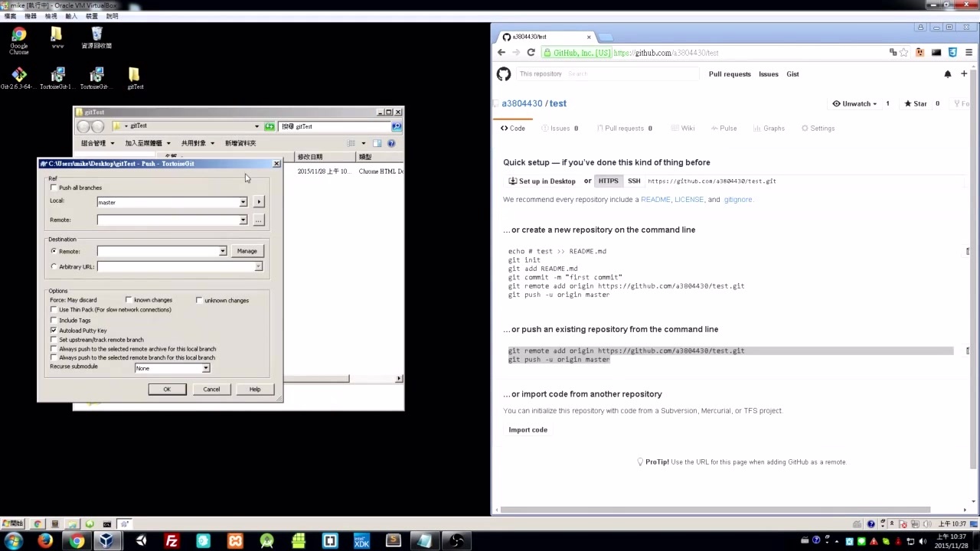Viewport: 980px width, 551px height.
Task: Open Unity from the host taskbar
Action: pos(140,542)
